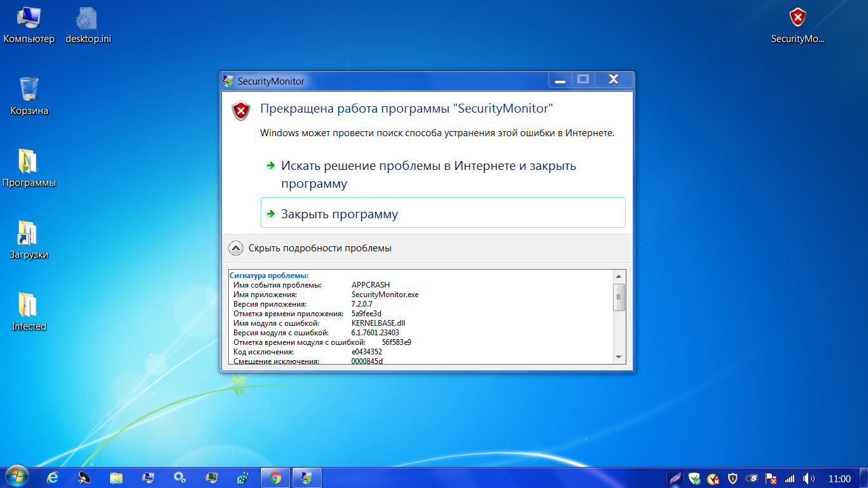Screen dimensions: 868x488
Task: Click the 11:00 taskbar clock
Action: [839, 478]
